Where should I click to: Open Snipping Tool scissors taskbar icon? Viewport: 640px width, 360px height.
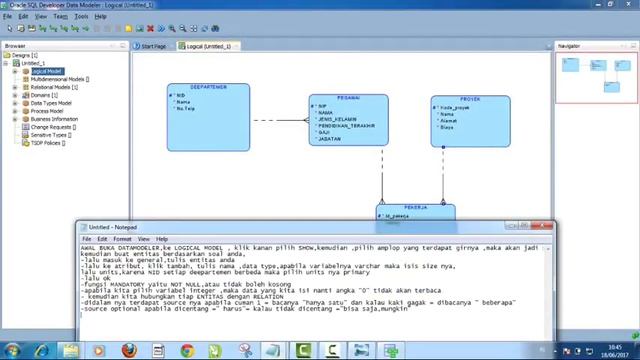(x=245, y=351)
